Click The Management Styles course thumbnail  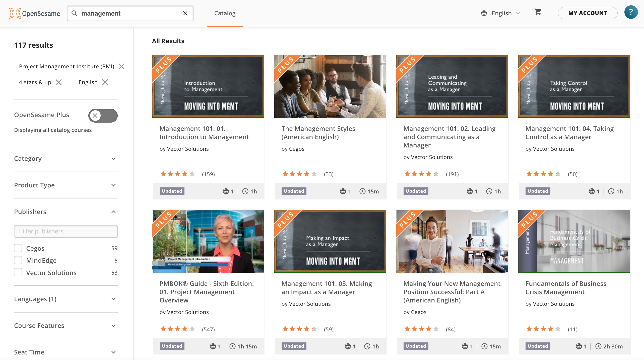click(x=330, y=86)
